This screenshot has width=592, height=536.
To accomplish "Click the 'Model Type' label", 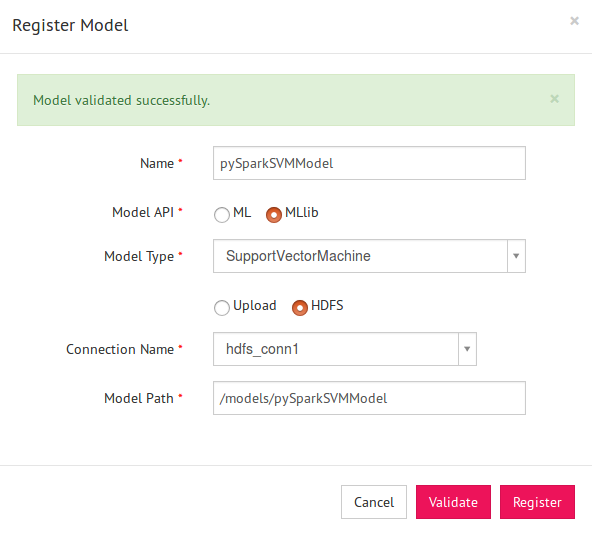I will click(139, 256).
